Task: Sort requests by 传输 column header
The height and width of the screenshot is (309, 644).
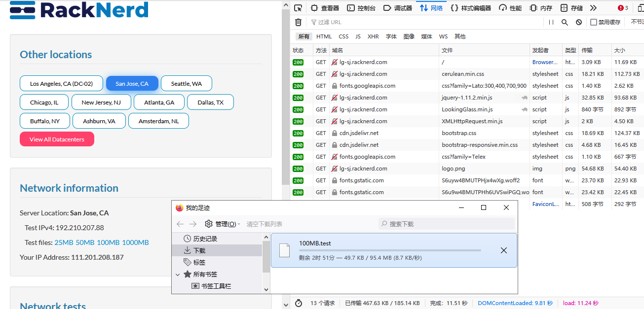Action: [x=595, y=50]
